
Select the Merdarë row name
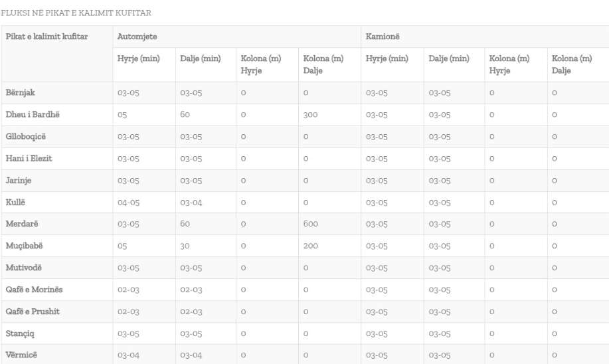pos(22,224)
